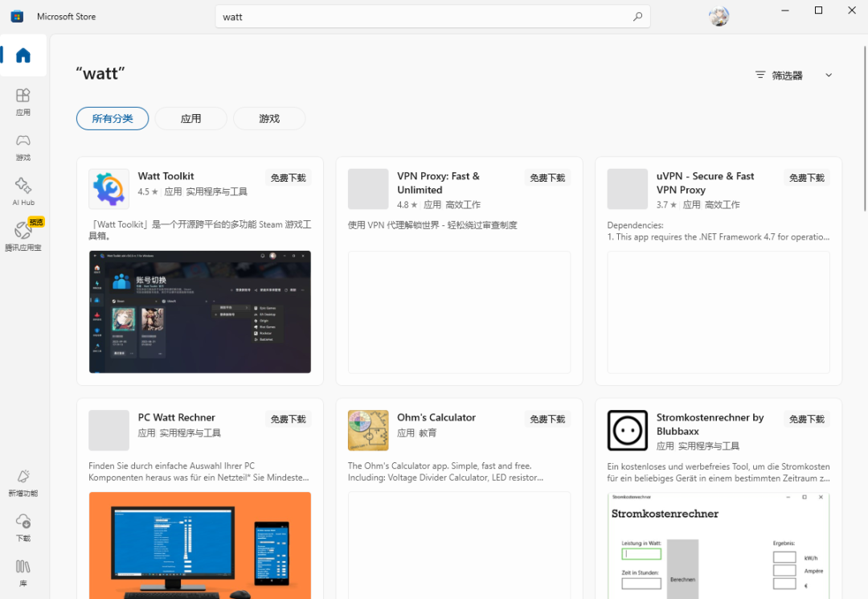This screenshot has height=599, width=868.
Task: Open the Ohm's Calculator title
Action: (436, 417)
